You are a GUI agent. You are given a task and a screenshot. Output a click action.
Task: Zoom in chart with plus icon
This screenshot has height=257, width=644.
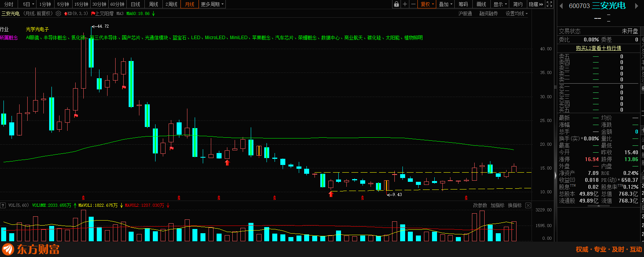coord(405,4)
